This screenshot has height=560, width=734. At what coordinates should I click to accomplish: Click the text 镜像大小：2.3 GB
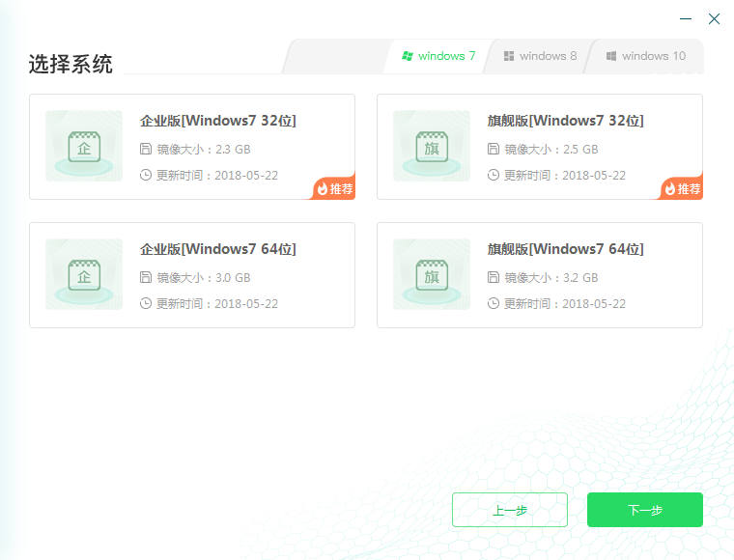[204, 150]
